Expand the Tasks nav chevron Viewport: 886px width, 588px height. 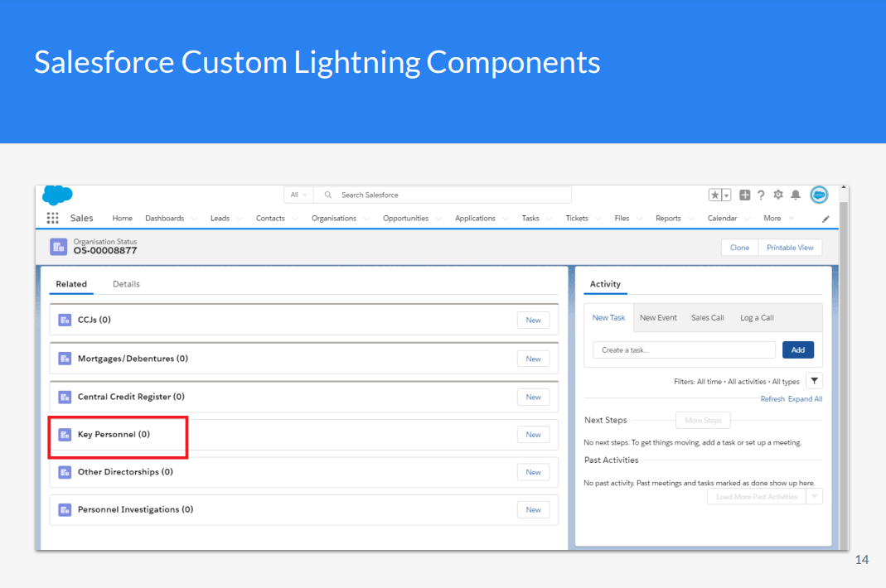click(x=549, y=219)
